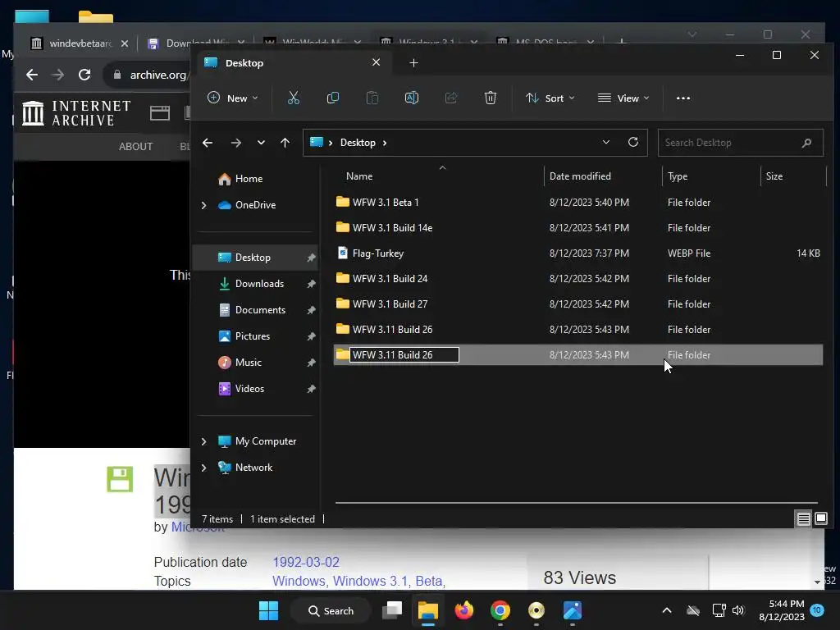Viewport: 840px width, 630px height.
Task: Go back in File Explorer navigation
Action: [208, 143]
